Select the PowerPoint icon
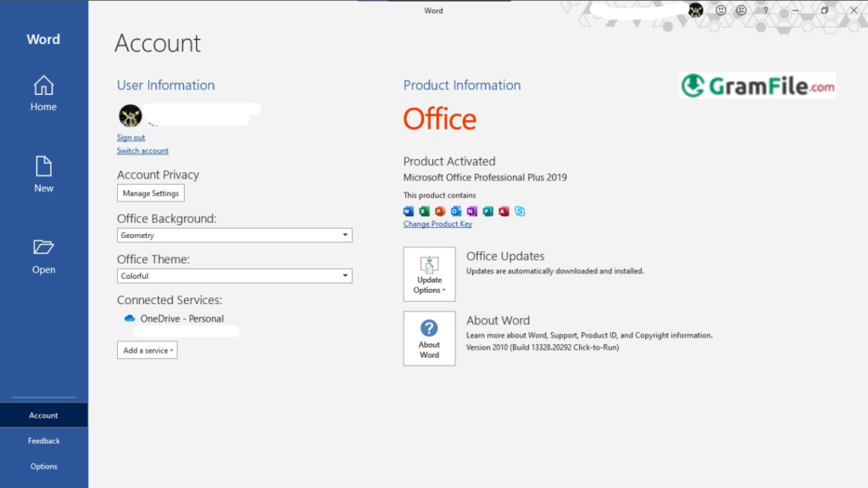Viewport: 868px width, 488px height. pyautogui.click(x=439, y=211)
